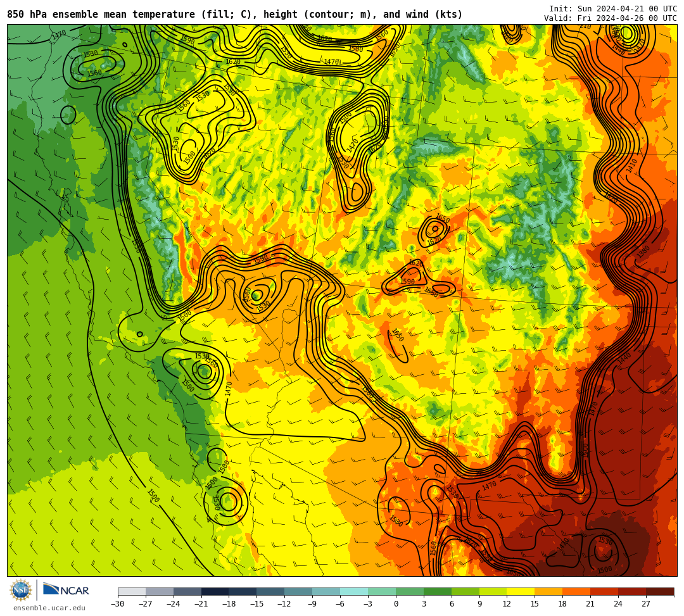
Task: Click the -9 colorbar label
Action: pyautogui.click(x=312, y=604)
